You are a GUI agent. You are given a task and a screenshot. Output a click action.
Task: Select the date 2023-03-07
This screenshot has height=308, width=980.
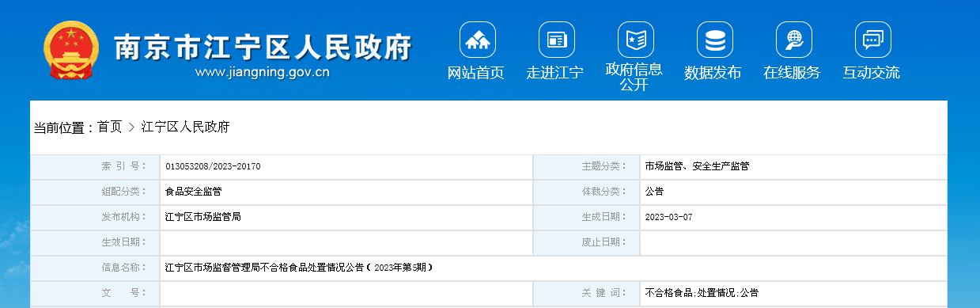click(668, 217)
